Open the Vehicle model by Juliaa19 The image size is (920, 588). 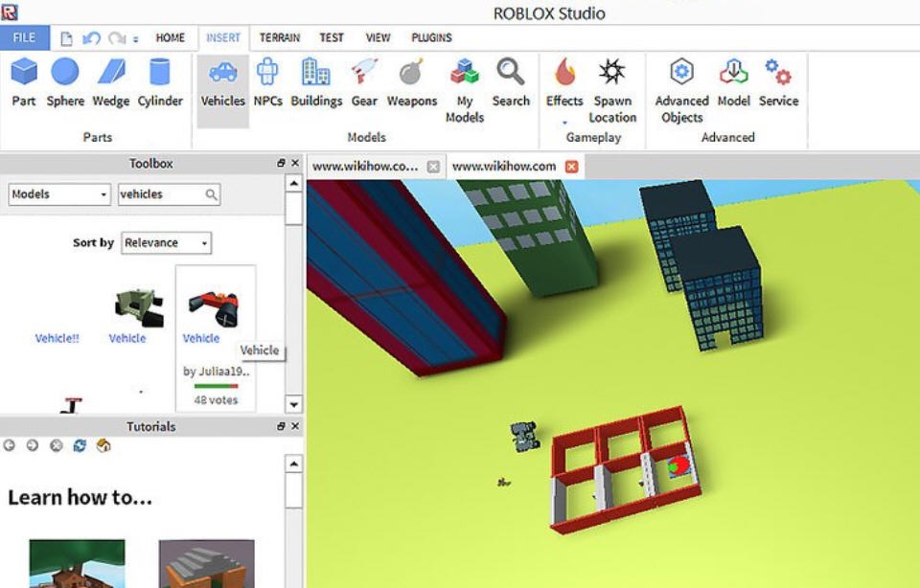click(x=215, y=306)
